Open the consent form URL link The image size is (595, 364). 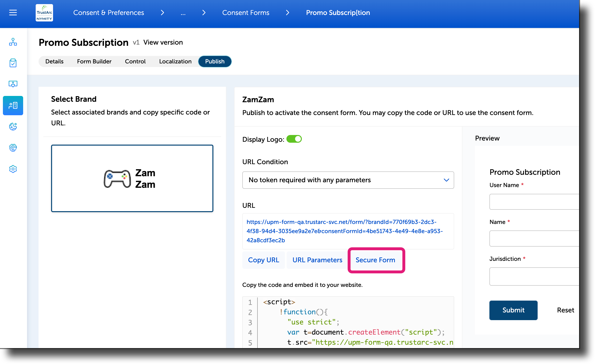tap(345, 231)
